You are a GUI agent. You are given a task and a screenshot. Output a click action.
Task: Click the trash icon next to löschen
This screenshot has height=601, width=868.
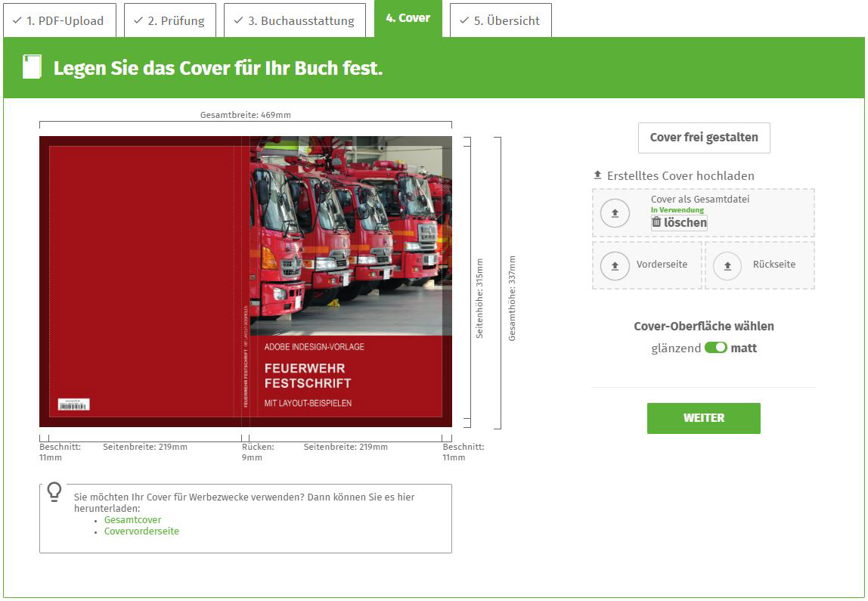click(656, 222)
